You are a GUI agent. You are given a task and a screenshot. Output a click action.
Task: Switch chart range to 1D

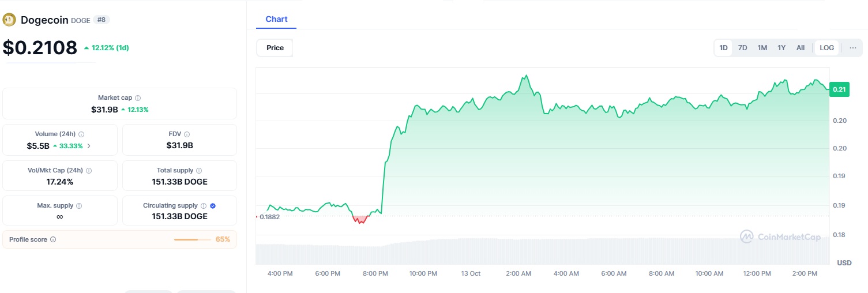[723, 48]
